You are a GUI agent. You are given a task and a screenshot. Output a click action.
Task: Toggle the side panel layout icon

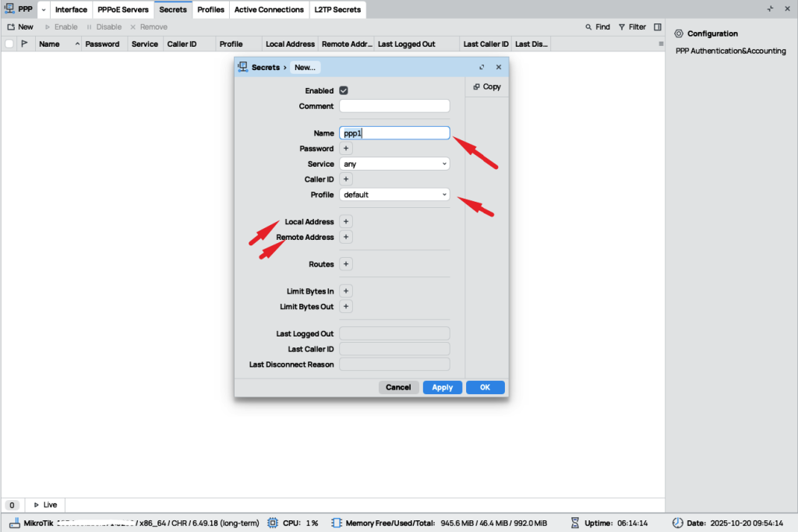click(658, 26)
